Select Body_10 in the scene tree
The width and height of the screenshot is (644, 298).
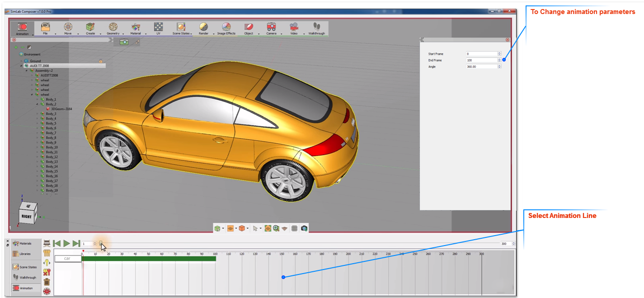(x=52, y=147)
